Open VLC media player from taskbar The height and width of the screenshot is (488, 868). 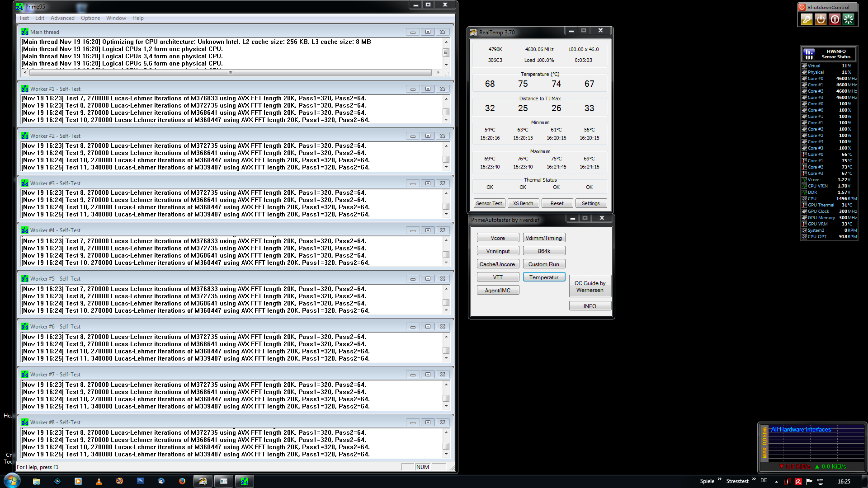pos(99,481)
